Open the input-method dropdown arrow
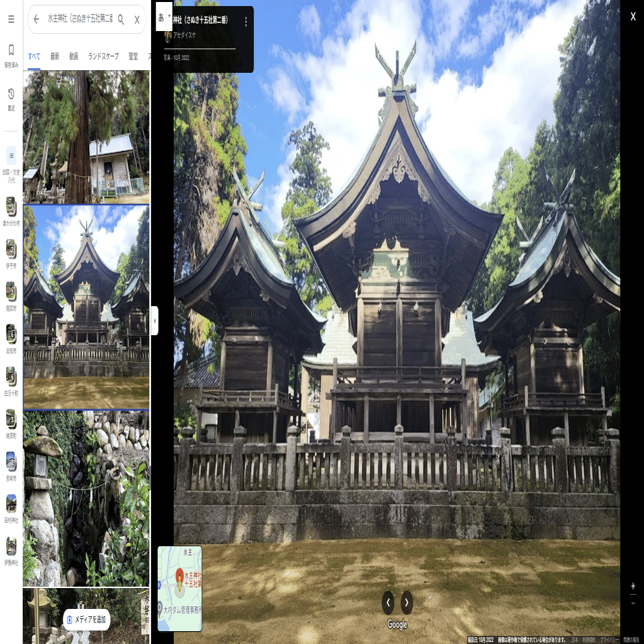Viewport: 644px width, 644px height. pyautogui.click(x=169, y=17)
